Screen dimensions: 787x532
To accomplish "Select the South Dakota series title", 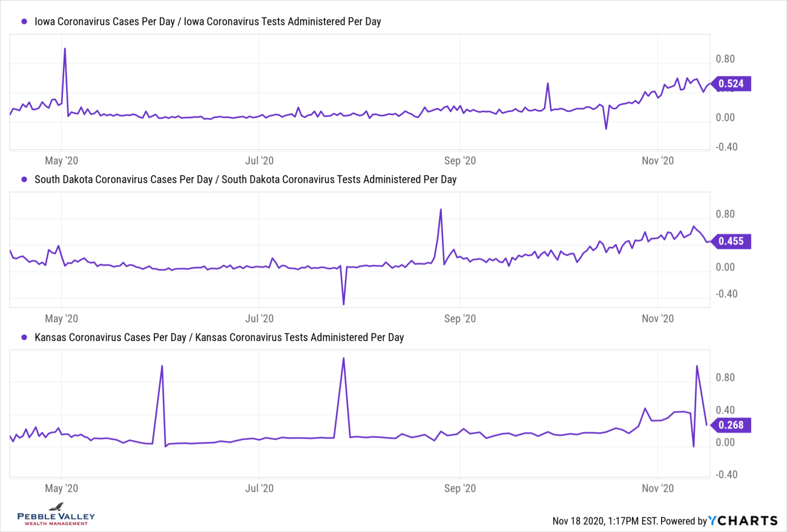I will coord(245,179).
